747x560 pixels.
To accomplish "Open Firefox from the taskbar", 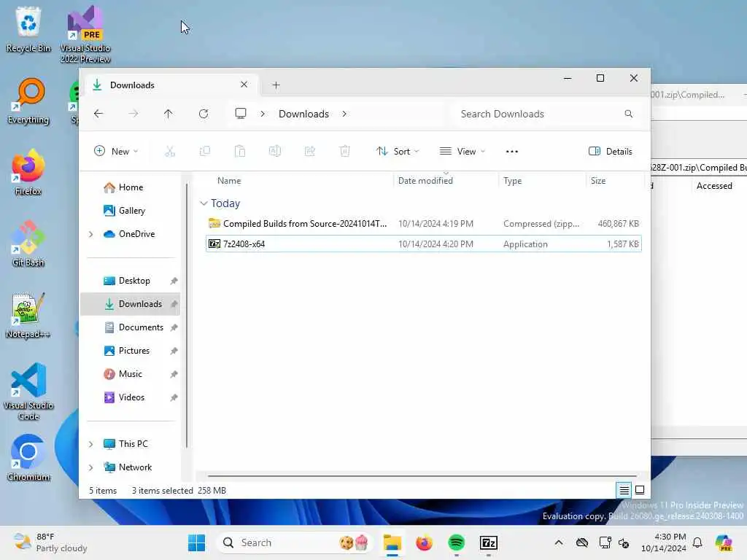I will [424, 542].
